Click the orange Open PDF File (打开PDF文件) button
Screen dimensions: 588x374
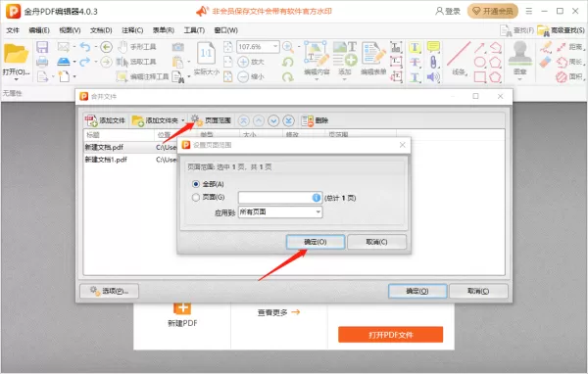390,335
